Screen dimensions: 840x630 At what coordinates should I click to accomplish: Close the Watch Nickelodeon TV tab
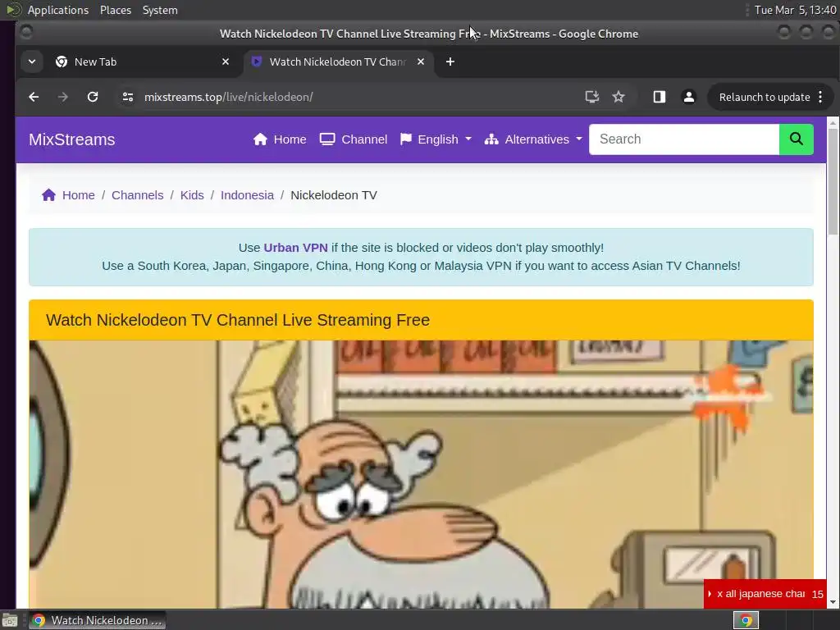click(x=421, y=62)
